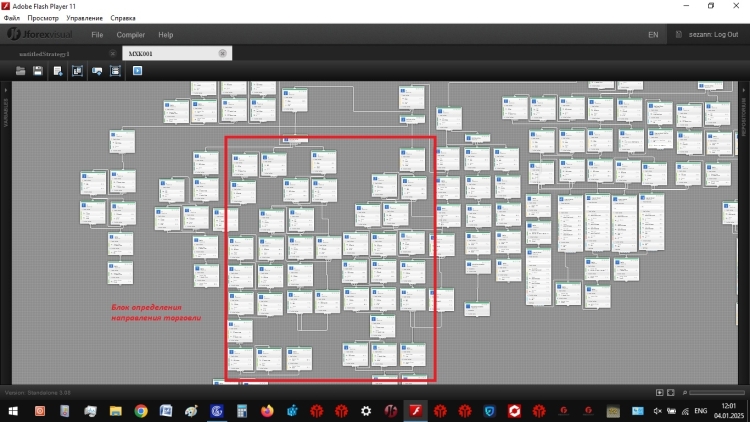Log out of the sezann account
This screenshot has width=750, height=422.
(713, 35)
